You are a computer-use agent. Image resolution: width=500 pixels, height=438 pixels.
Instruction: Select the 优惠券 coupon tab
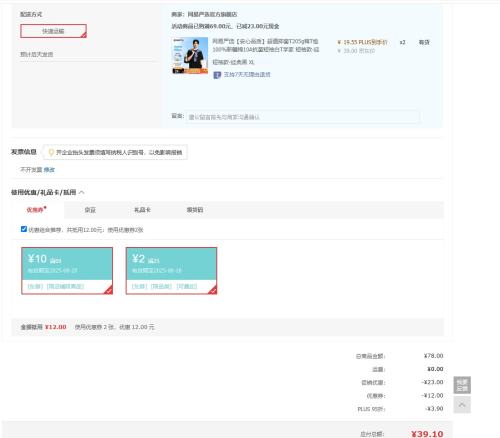coord(37,210)
